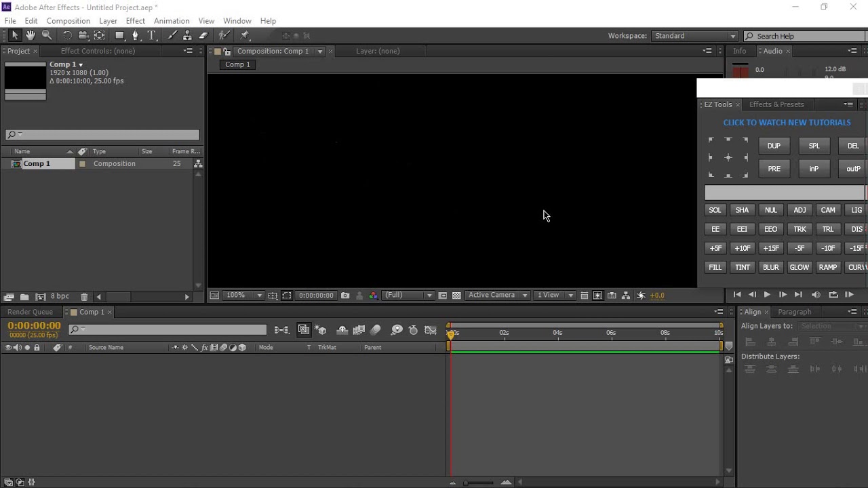Select the Brush tool

pos(172,35)
